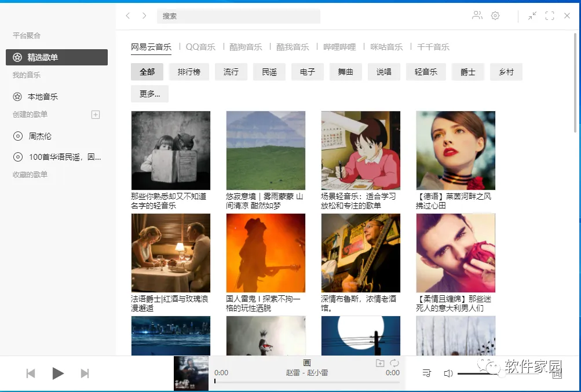Open the 场景轻音乐 anime girl cover
This screenshot has width=581, height=392.
point(360,151)
